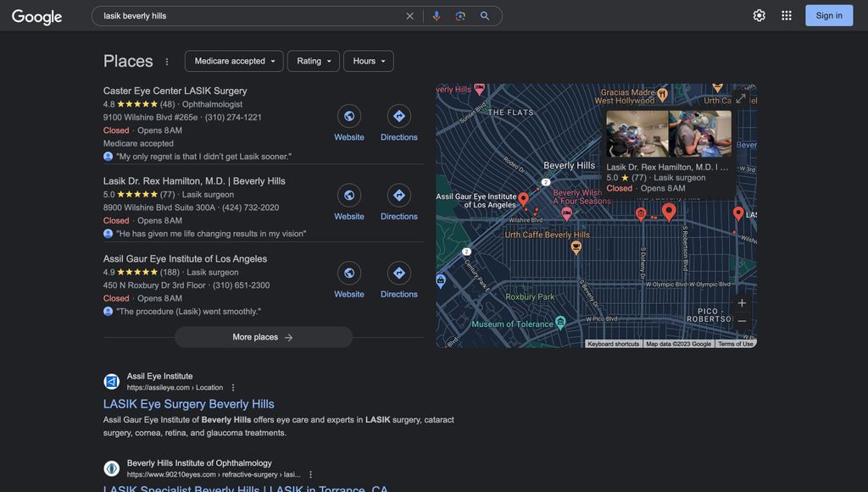868x492 pixels.
Task: Clear the search box with the X icon
Action: coord(409,16)
